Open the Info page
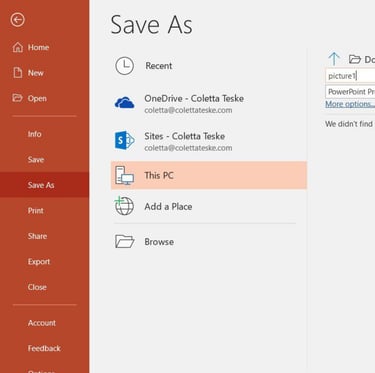Viewport: 375px width, 373px height. tap(35, 134)
